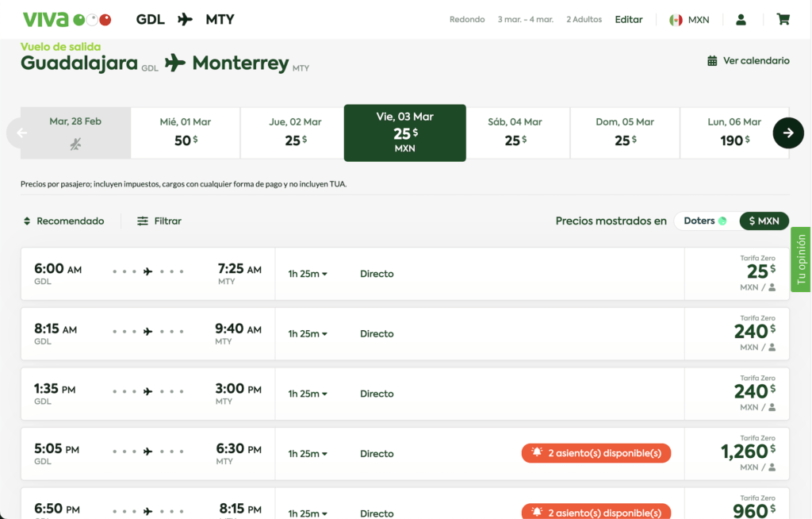812x519 pixels.
Task: Click the Mexico flag icon
Action: 676,20
